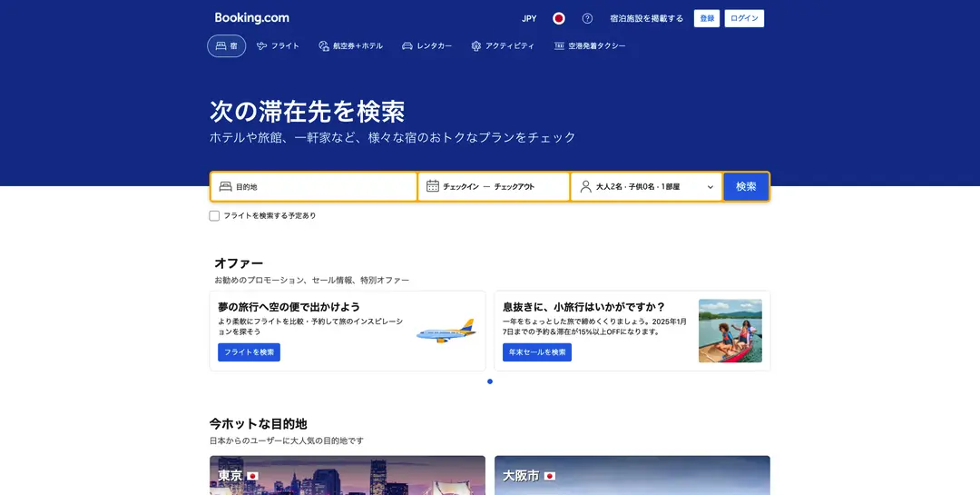Click the offers carousel pagination dot
Viewport: 980px width, 495px height.
point(490,381)
